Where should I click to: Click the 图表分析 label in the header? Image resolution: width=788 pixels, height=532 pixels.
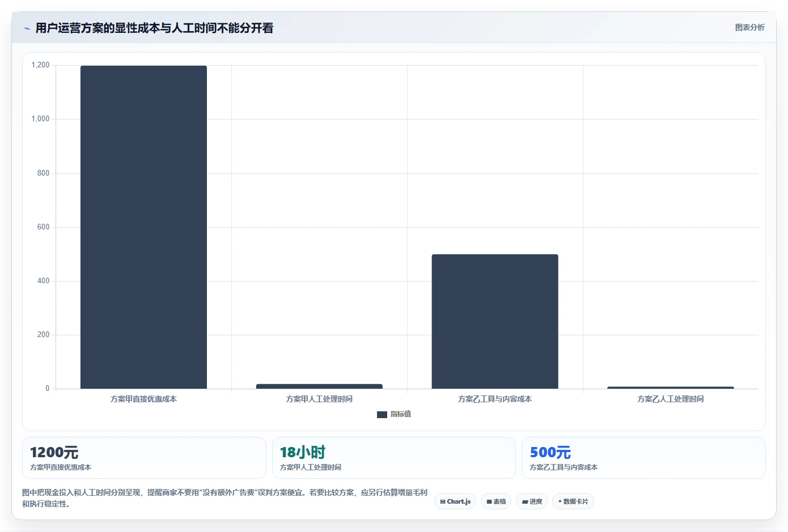tap(749, 27)
